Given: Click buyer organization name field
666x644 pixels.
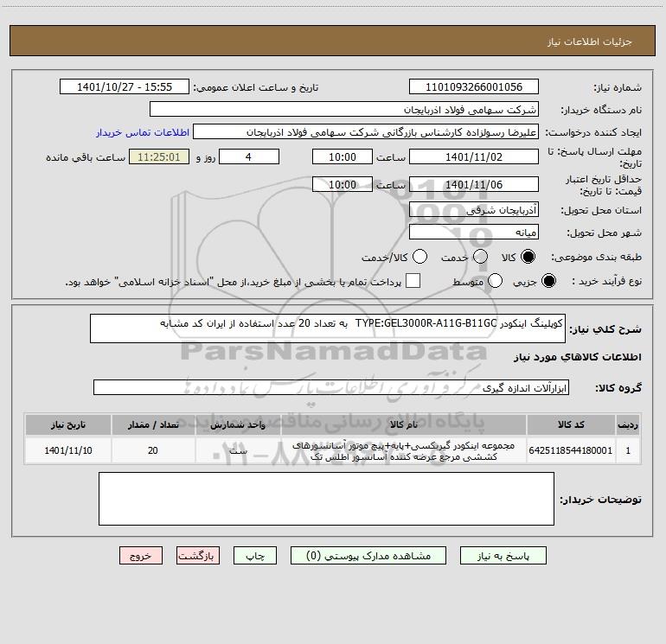Looking at the screenshot, I should [344, 110].
